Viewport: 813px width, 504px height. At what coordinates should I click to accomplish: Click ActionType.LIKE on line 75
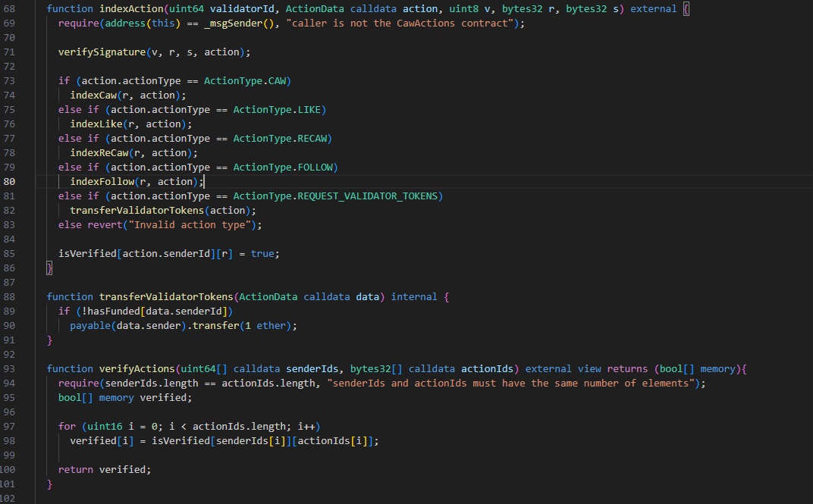[x=277, y=109]
